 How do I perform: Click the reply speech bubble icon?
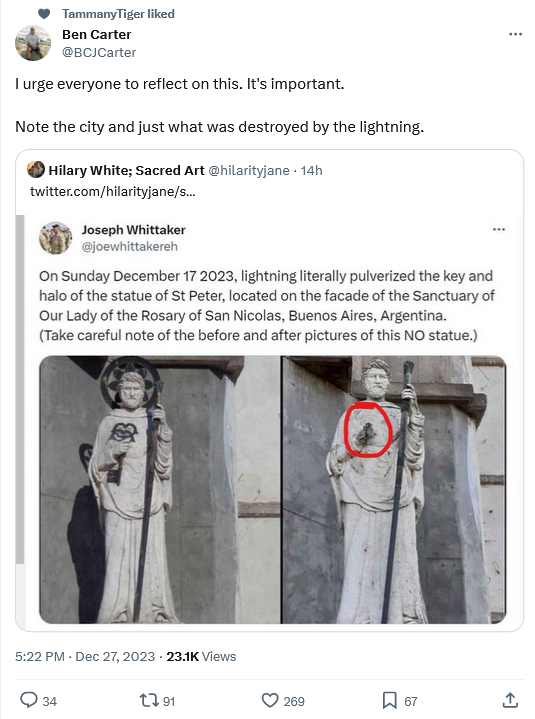click(28, 700)
